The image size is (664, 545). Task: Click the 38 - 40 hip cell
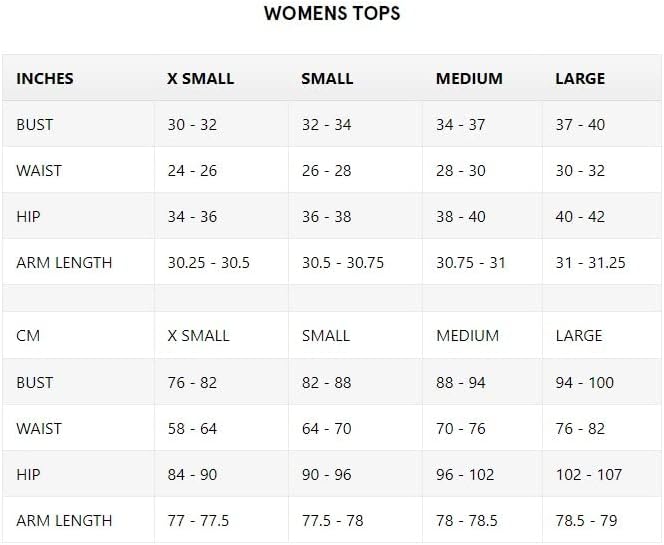(x=482, y=216)
